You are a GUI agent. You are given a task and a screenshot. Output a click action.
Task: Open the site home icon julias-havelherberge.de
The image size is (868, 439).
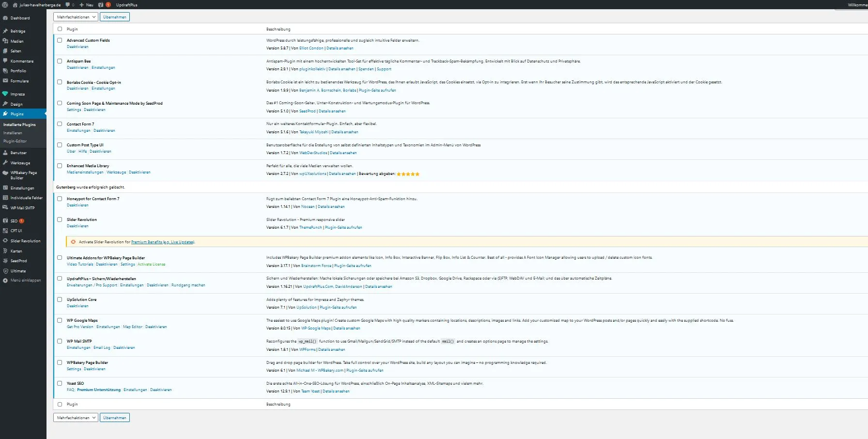tap(15, 4)
